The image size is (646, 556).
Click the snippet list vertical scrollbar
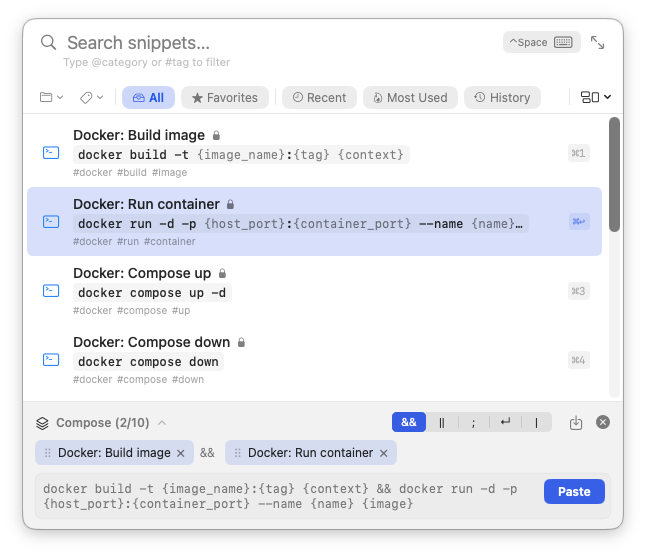tap(614, 175)
